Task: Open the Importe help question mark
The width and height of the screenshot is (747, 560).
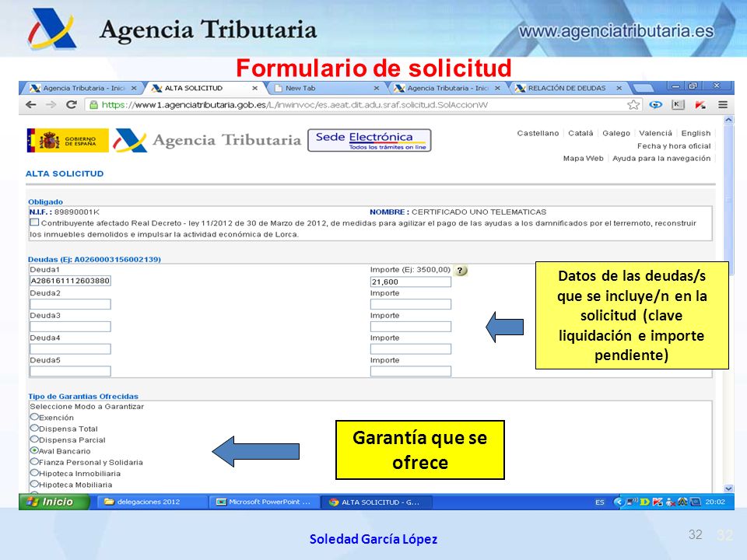Action: (460, 271)
